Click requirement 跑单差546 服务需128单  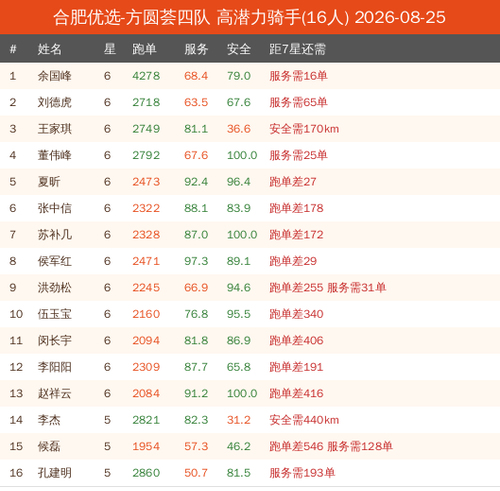(331, 446)
